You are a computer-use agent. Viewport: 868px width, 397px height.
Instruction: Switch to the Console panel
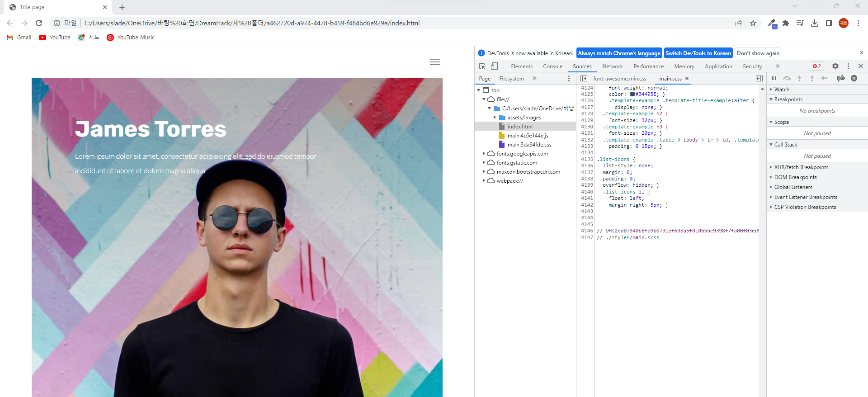pos(553,66)
